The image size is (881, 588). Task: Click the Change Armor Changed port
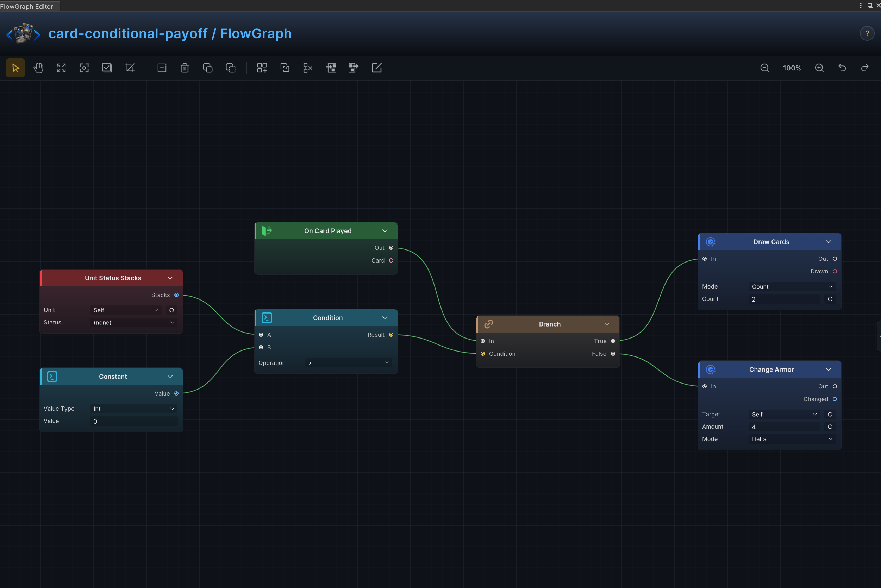835,399
